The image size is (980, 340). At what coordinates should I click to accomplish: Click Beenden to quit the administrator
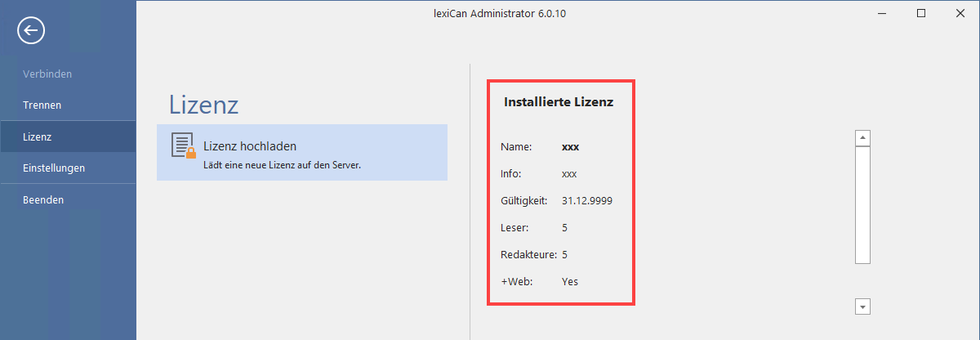[x=43, y=199]
